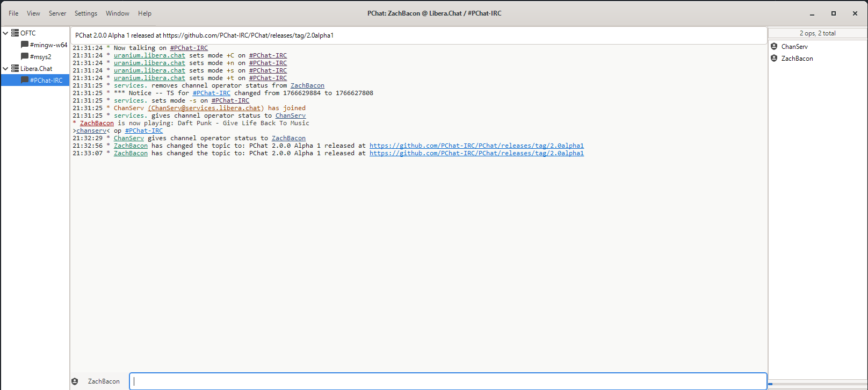Click the lag meter bar at bottom right
This screenshot has width=868, height=390.
coord(816,384)
